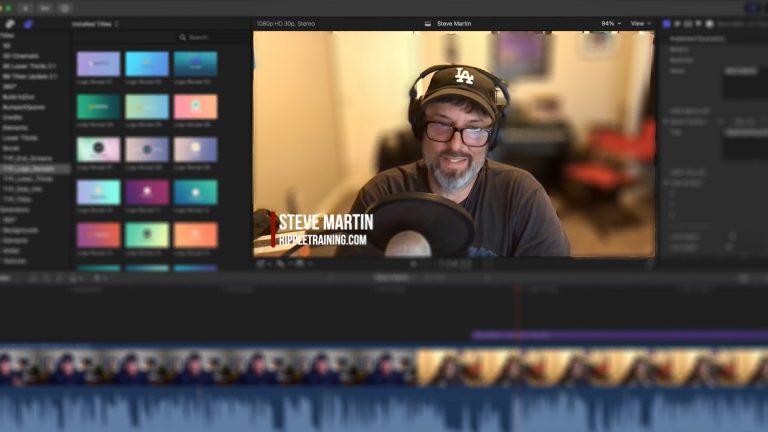Viewport: 768px width, 432px height.
Task: Select the solid orange thumbnail, fifth row
Action: pyautogui.click(x=195, y=235)
